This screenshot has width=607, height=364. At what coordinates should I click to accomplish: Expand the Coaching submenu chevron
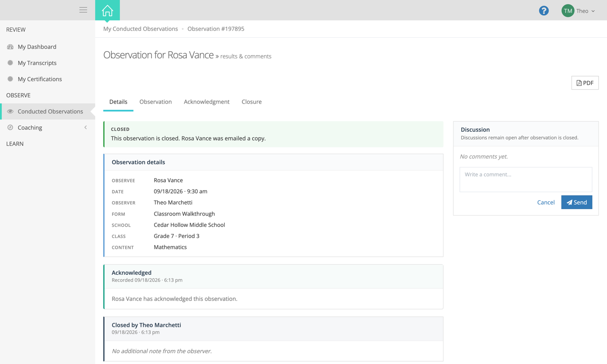coord(85,127)
